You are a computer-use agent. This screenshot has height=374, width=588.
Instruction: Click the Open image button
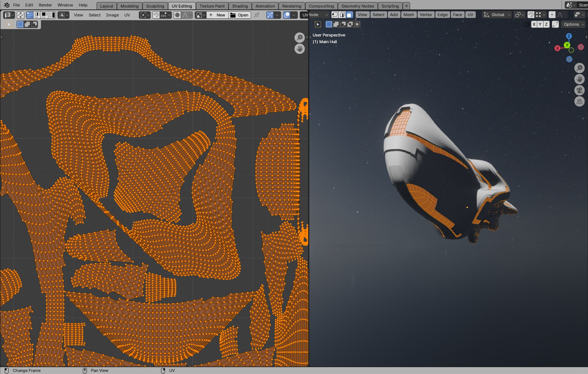pyautogui.click(x=239, y=15)
